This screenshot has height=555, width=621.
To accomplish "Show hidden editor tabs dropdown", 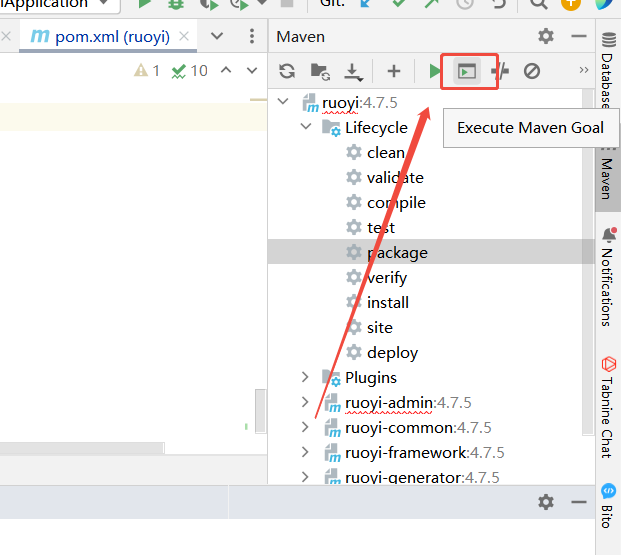I will pyautogui.click(x=217, y=36).
